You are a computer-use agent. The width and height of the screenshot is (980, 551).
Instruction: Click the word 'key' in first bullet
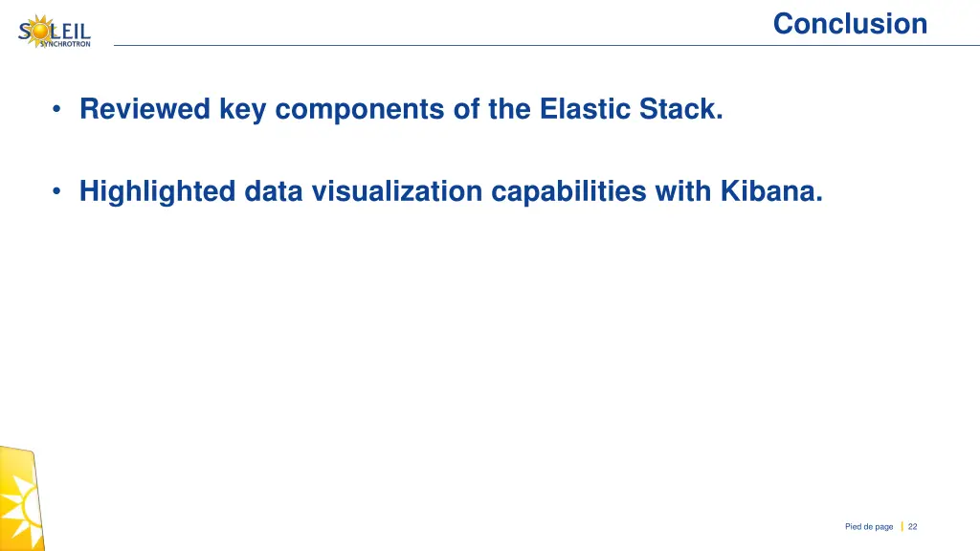pos(242,110)
